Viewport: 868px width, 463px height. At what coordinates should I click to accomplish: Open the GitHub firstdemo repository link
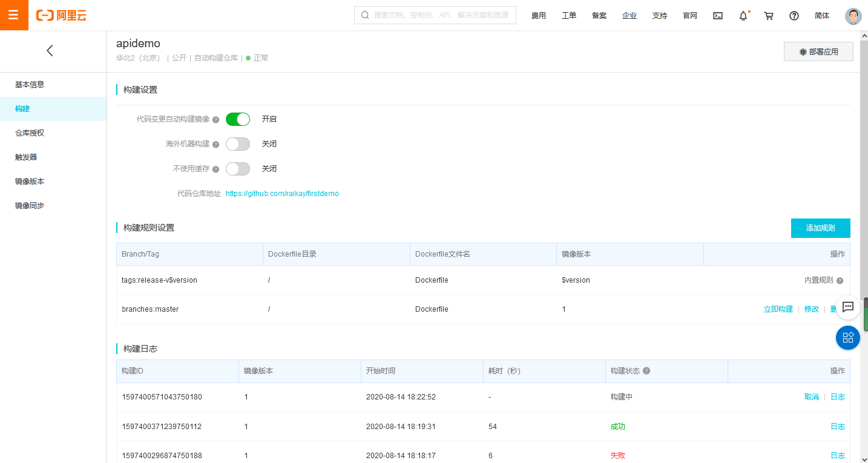click(282, 194)
